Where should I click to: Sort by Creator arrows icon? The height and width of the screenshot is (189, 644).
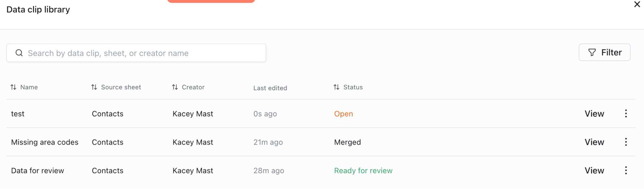point(175,87)
